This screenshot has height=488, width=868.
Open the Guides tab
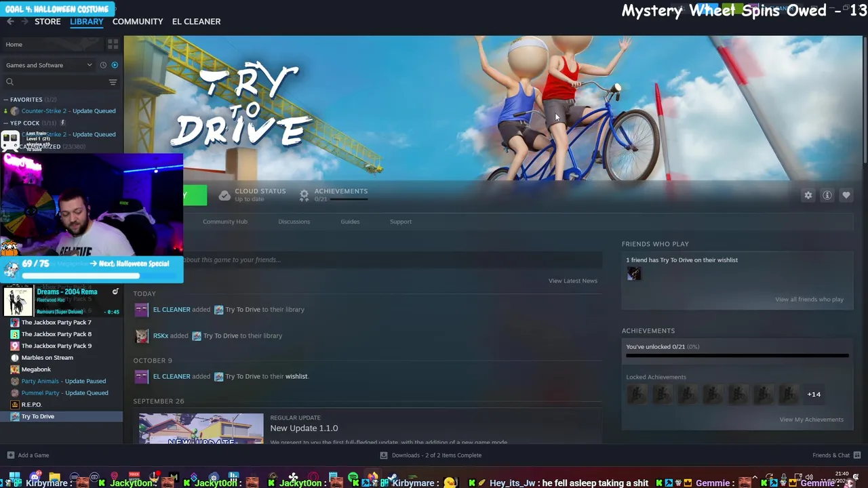coord(350,222)
